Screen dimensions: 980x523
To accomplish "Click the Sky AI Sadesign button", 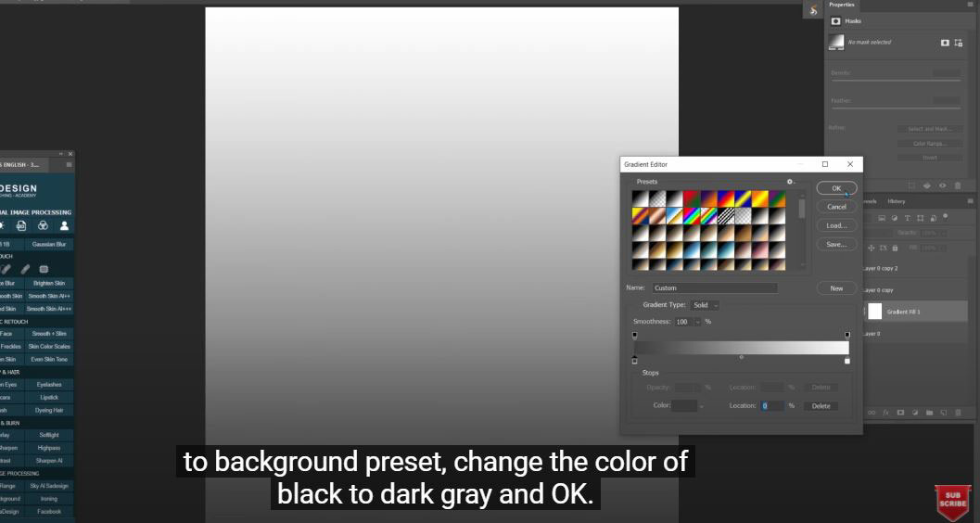I will (49, 486).
